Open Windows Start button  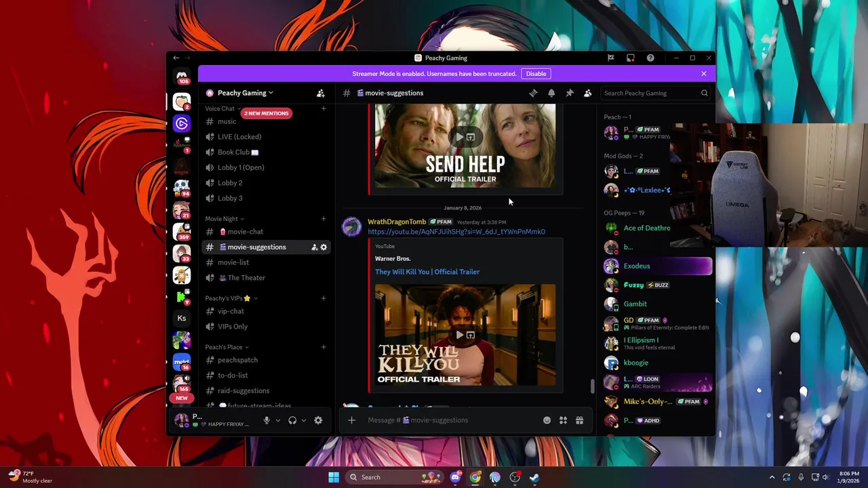(334, 477)
